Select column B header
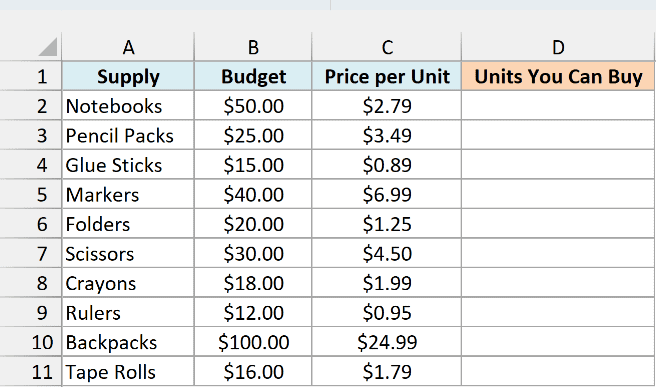This screenshot has height=387, width=656. [253, 47]
